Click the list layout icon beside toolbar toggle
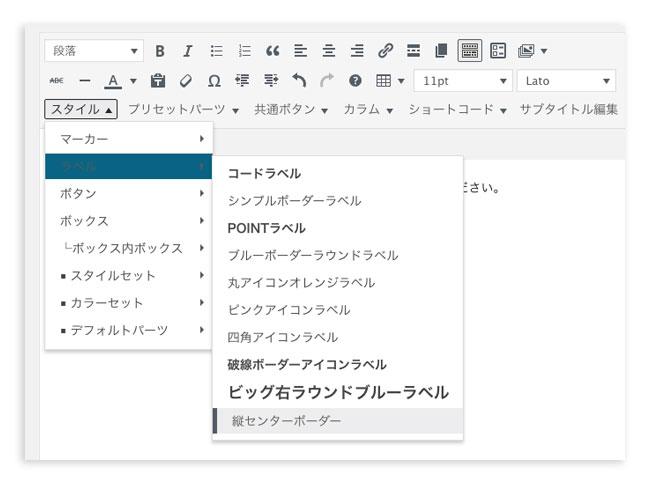Screen dimensions: 650x485 (x=498, y=51)
